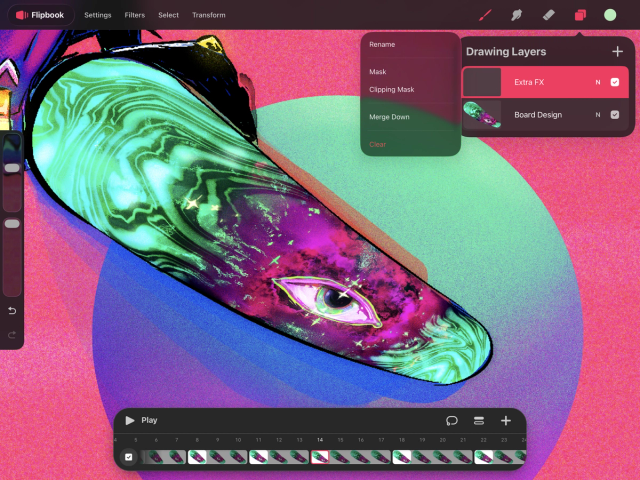640x480 pixels.
Task: Open blend mode N for Extra FX
Action: point(598,82)
